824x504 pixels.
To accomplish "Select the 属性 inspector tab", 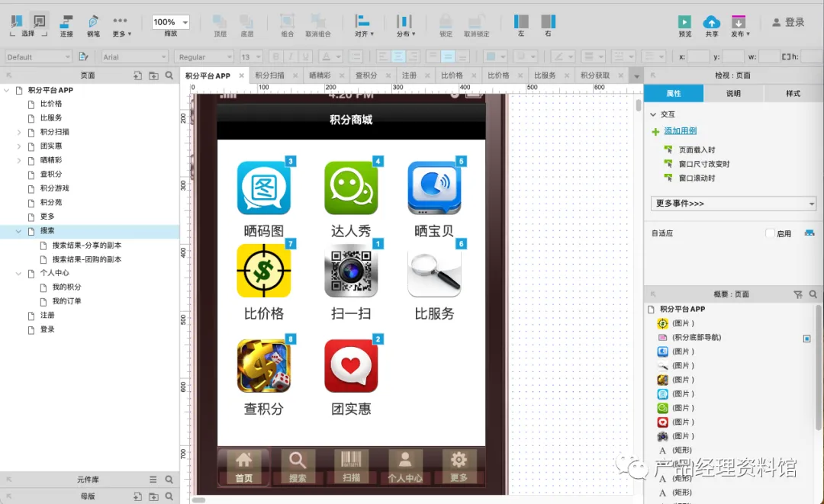I will click(x=674, y=94).
